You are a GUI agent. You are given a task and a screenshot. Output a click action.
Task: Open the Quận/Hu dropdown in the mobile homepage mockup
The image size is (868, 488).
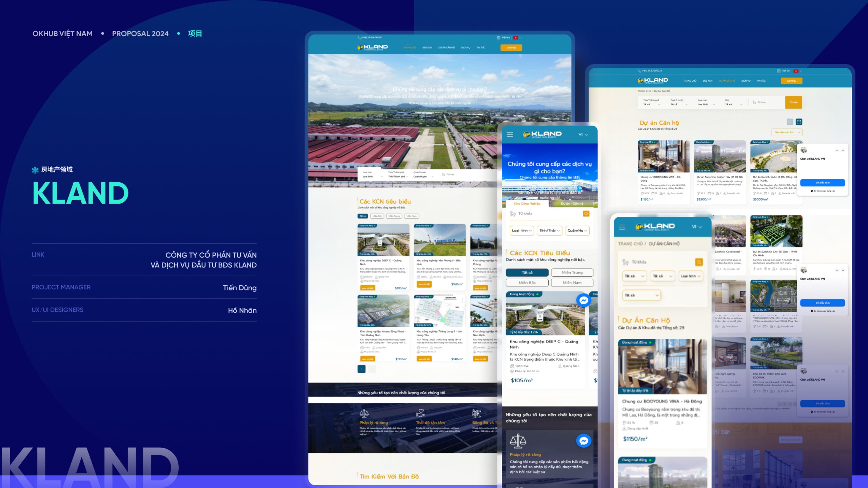coord(577,230)
